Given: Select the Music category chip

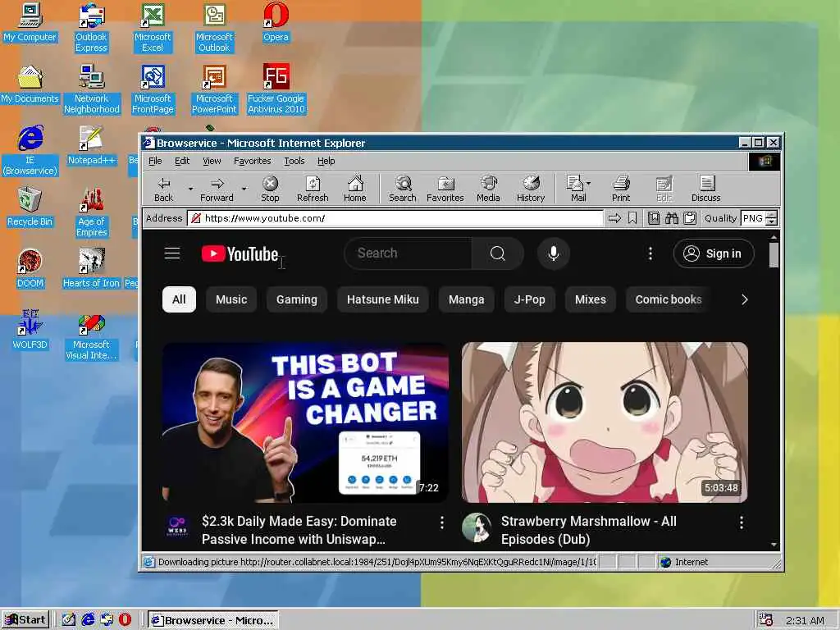Looking at the screenshot, I should (231, 299).
